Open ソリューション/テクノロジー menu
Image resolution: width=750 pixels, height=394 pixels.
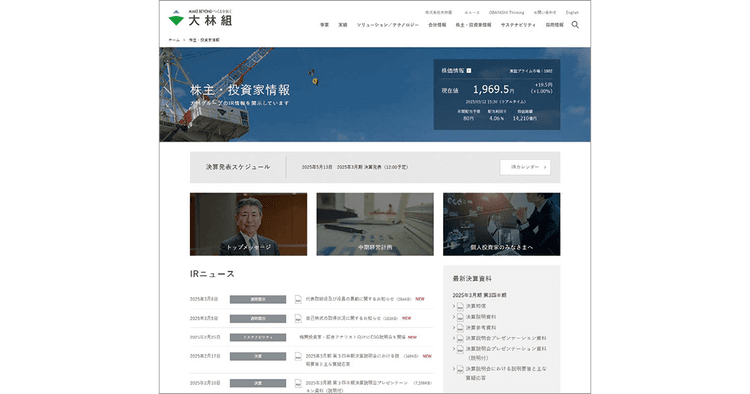click(x=387, y=25)
